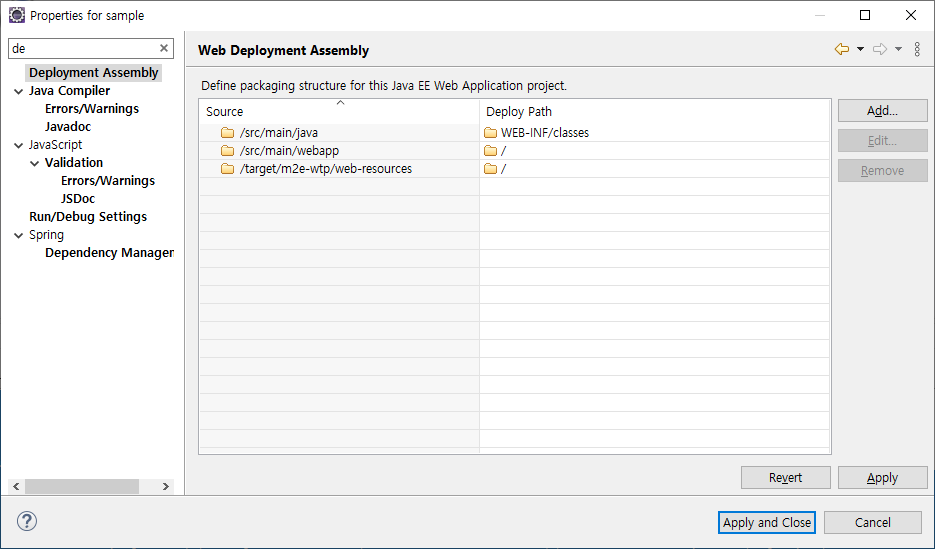Collapse the JavaScript tree node
935x549 pixels.
coord(19,145)
